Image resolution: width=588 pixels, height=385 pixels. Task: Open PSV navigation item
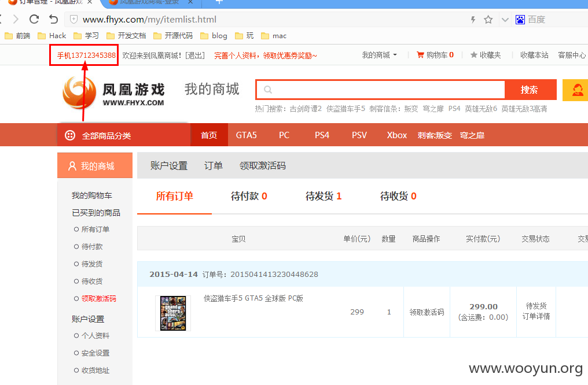[x=359, y=135]
